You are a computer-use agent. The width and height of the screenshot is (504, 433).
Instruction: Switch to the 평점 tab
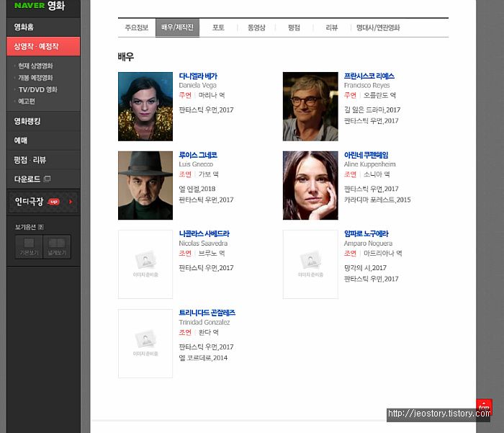click(294, 27)
